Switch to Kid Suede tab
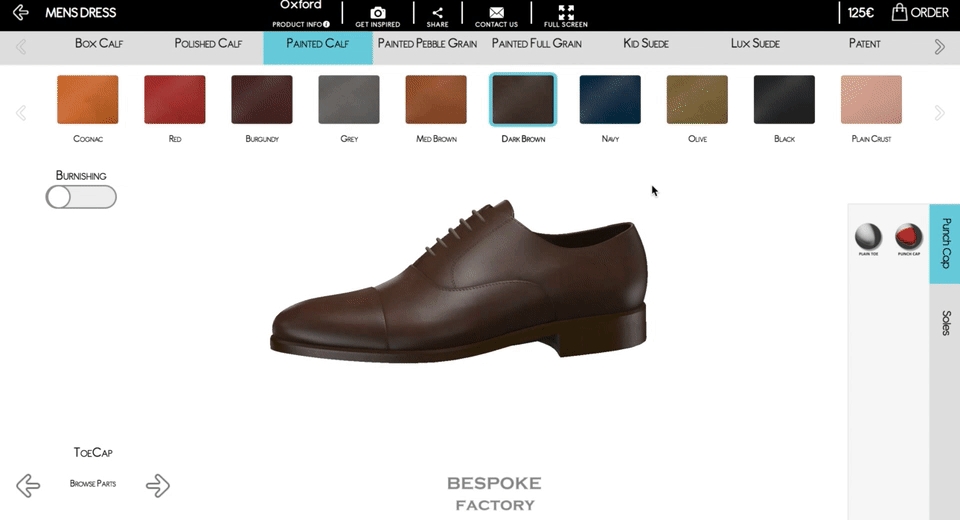 click(645, 44)
